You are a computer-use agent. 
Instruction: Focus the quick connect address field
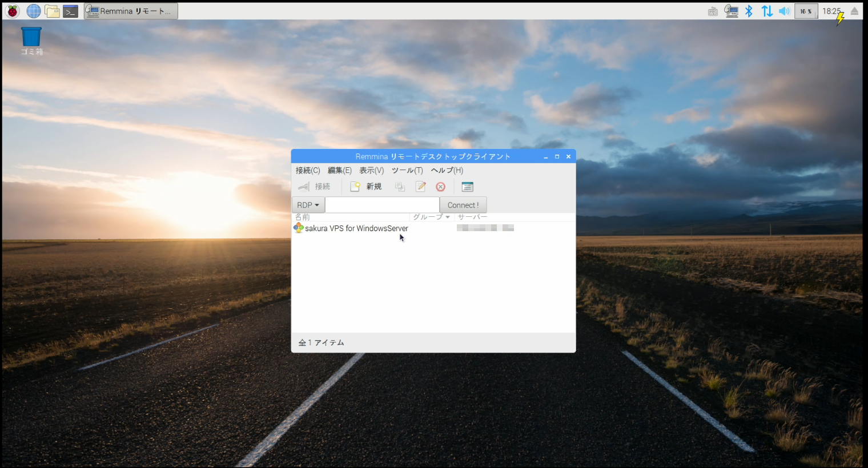pos(382,205)
